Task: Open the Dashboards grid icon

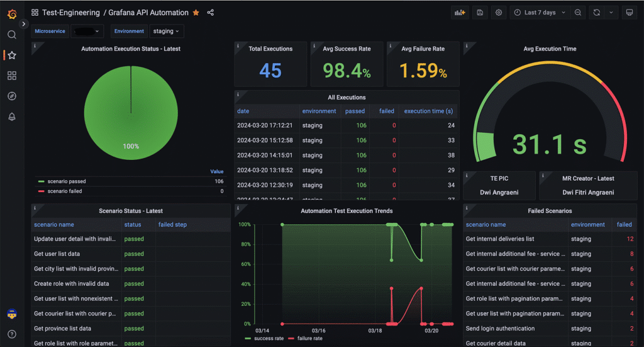Action: [x=12, y=76]
